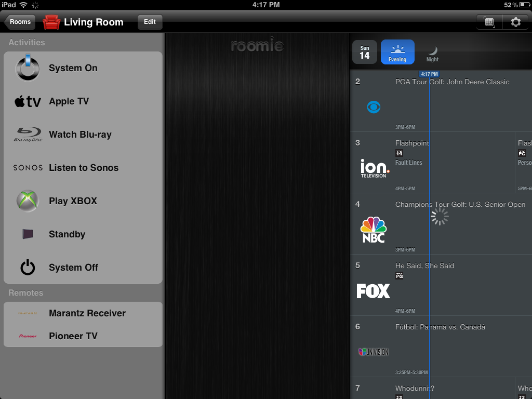Tap the Wi-Fi status icon

coord(23,5)
